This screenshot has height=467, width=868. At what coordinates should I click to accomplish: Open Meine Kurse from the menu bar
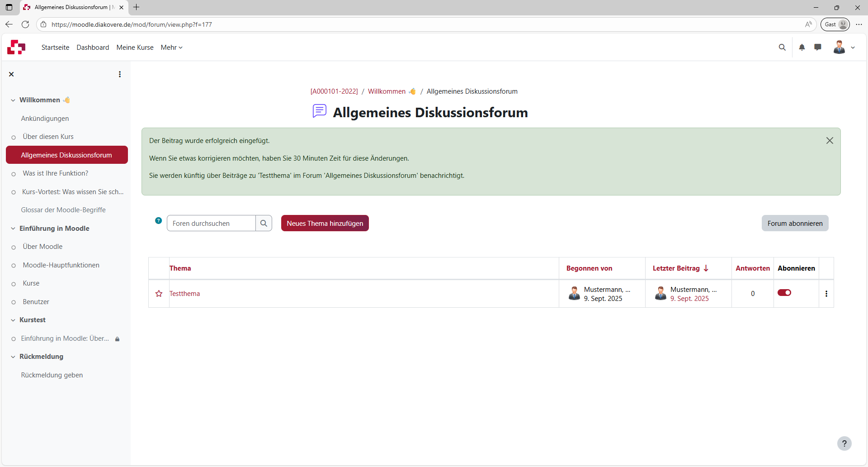135,47
